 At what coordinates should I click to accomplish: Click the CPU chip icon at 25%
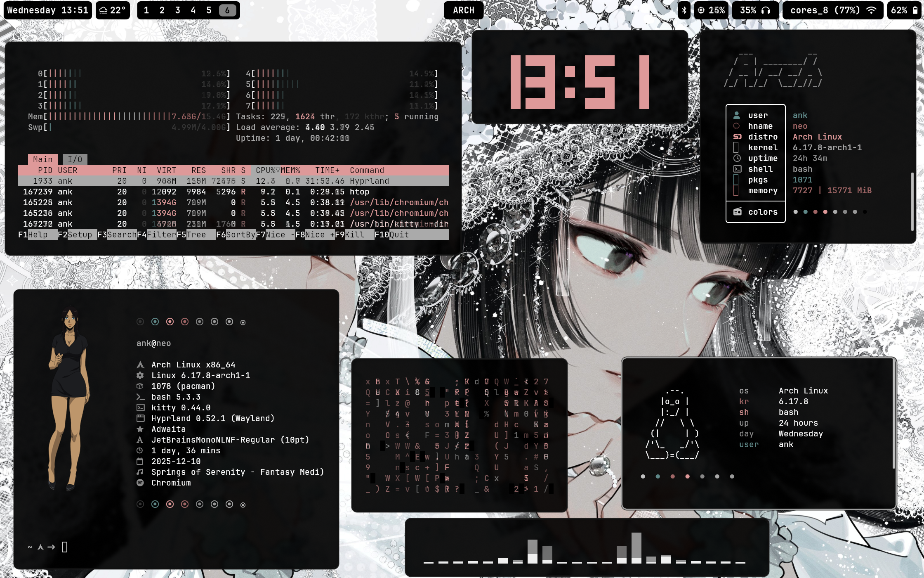click(701, 10)
